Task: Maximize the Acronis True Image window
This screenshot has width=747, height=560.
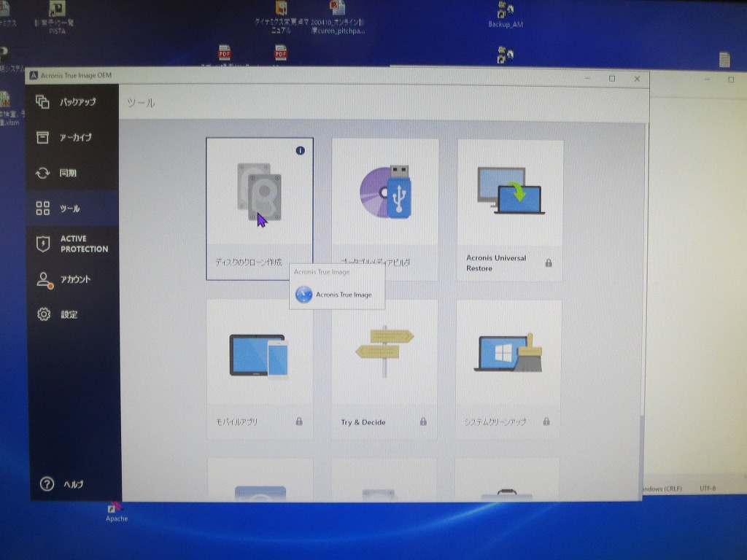Action: pyautogui.click(x=612, y=79)
